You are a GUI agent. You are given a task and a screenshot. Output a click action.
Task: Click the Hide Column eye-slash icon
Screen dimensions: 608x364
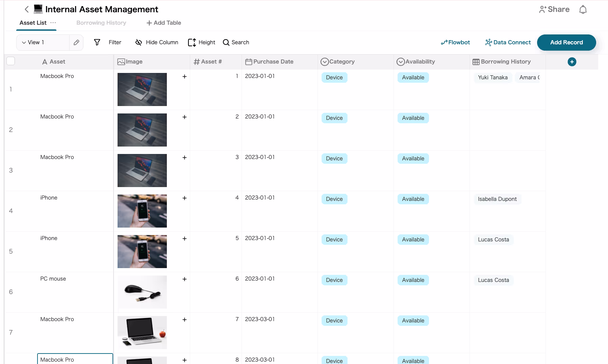coord(138,42)
